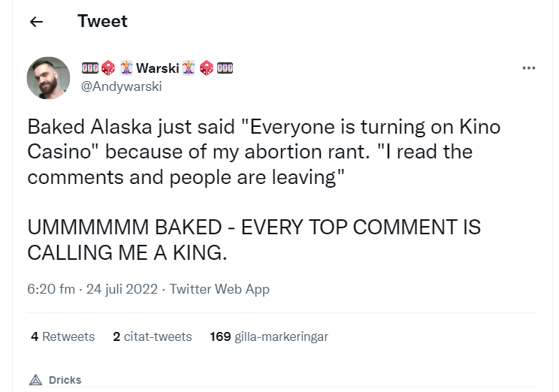
Task: Click the red dice emoji after Warski
Action: point(207,68)
